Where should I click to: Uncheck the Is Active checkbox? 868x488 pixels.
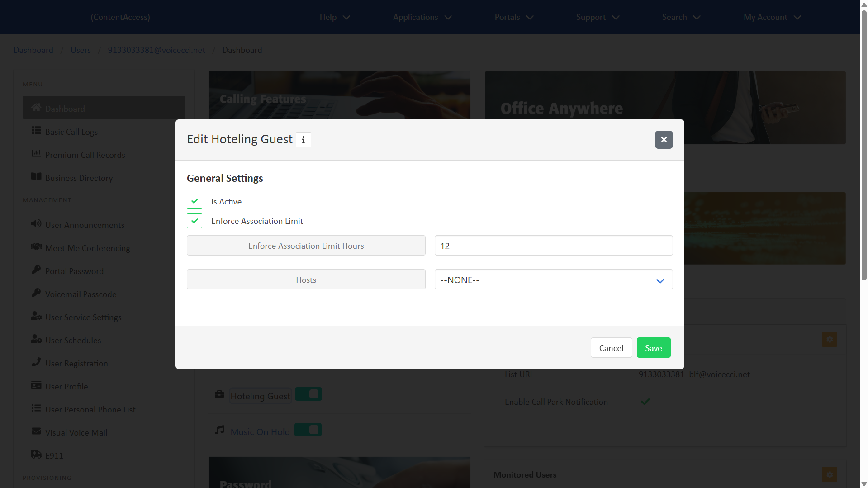[194, 201]
